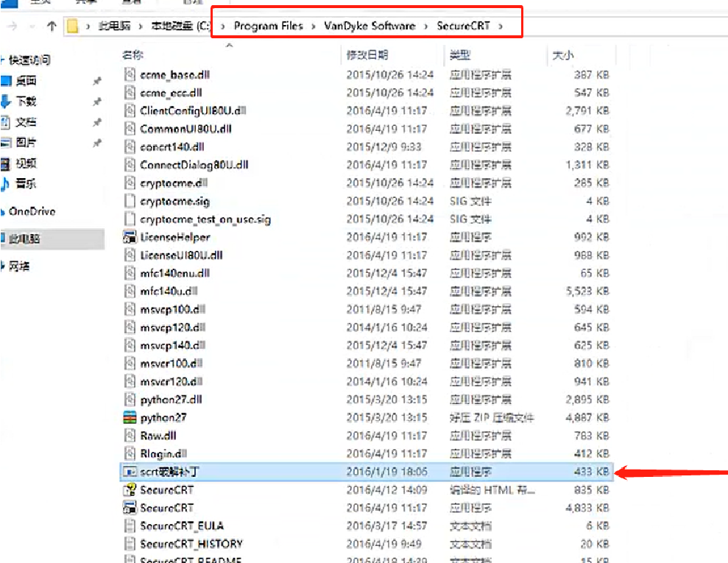Click the mfc140u.dll file icon
The width and height of the screenshot is (728, 563).
coord(130,291)
